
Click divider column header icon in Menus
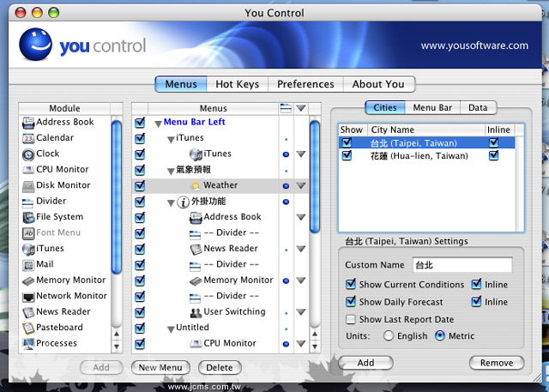click(286, 108)
